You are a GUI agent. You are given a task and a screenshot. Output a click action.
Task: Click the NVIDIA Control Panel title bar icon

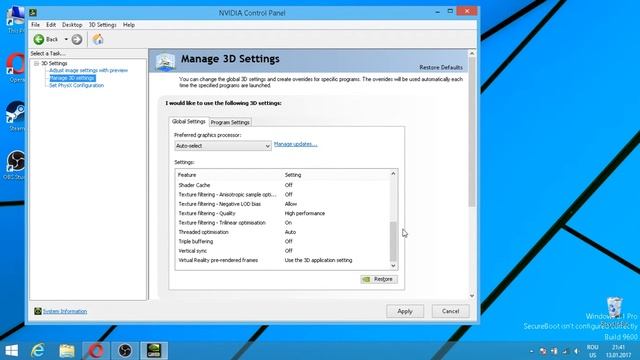[x=33, y=13]
